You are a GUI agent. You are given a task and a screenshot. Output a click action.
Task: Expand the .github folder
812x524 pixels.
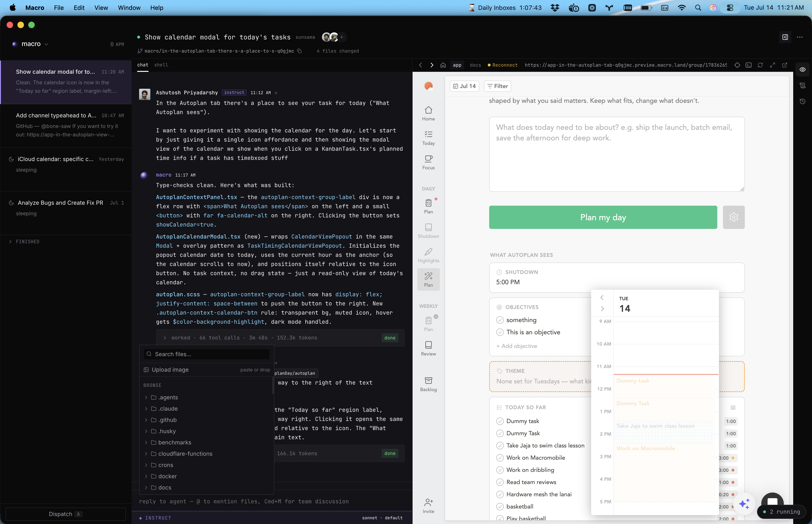(x=146, y=420)
